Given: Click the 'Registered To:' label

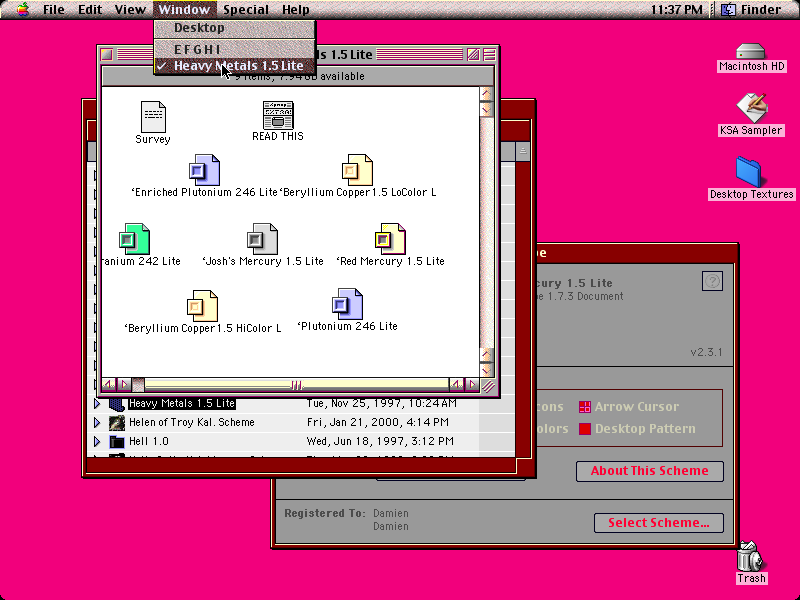Looking at the screenshot, I should pyautogui.click(x=325, y=513).
